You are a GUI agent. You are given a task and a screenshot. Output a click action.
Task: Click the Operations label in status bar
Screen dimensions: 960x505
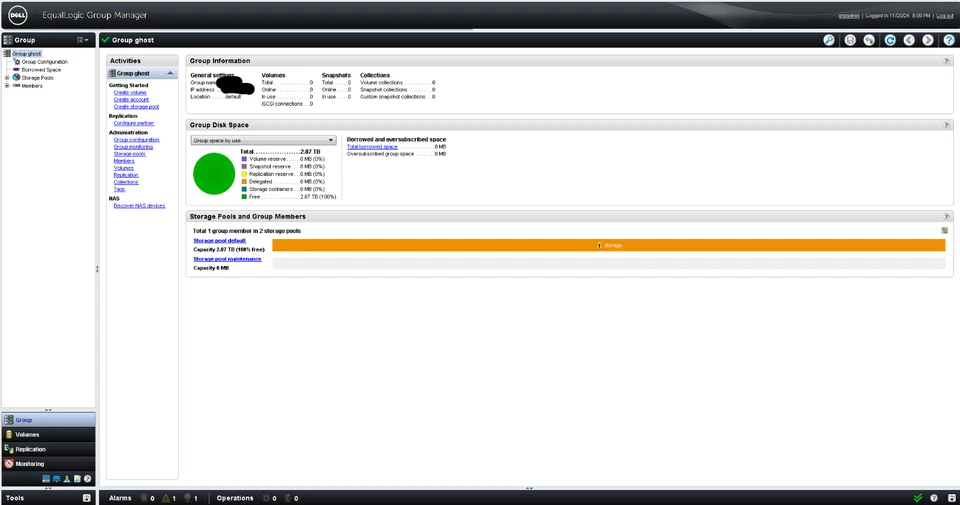click(x=234, y=498)
